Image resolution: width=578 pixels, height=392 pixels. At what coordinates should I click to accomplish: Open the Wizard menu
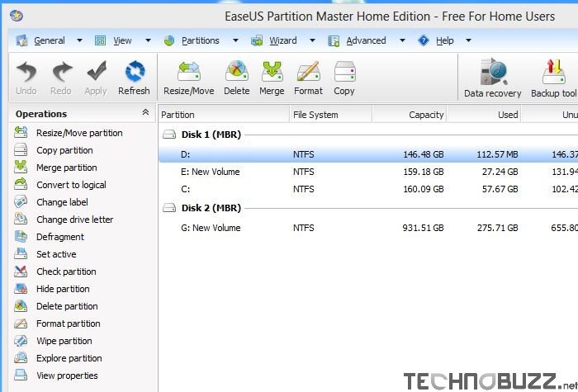(282, 40)
